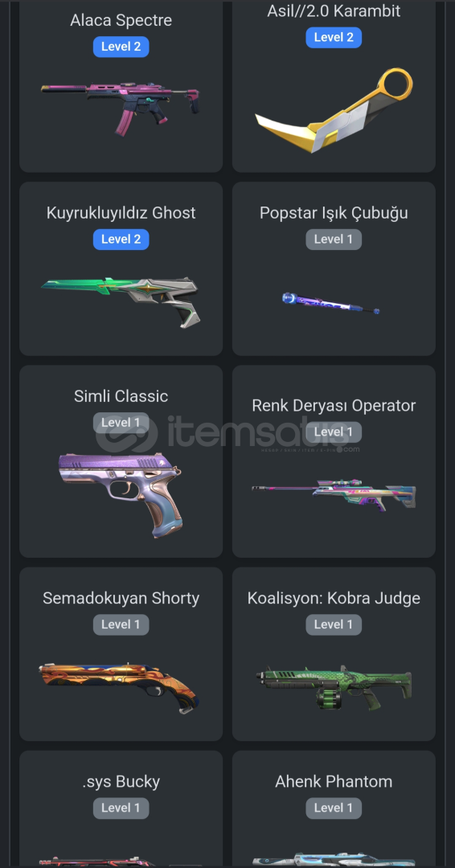Click the itemsatış watermark logo

click(x=227, y=434)
